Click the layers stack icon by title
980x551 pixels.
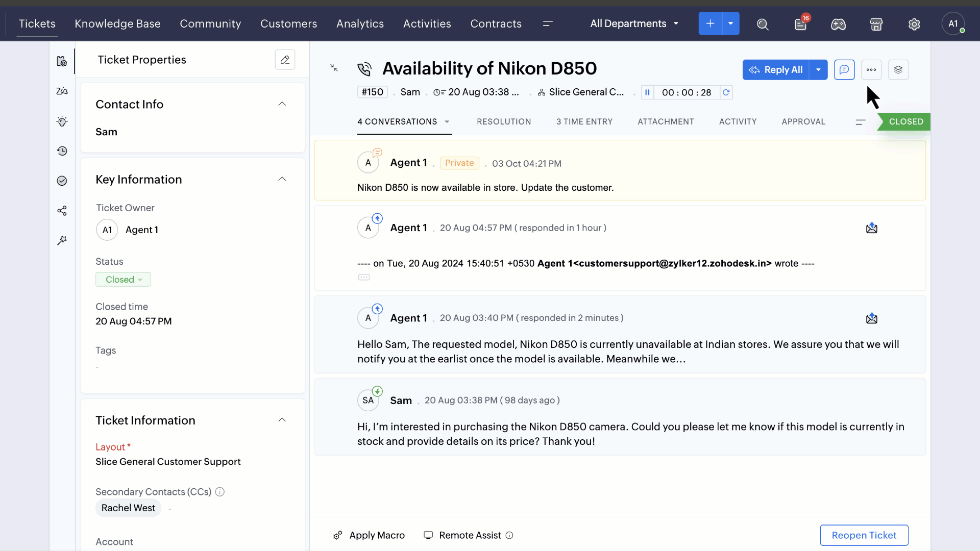coord(898,69)
